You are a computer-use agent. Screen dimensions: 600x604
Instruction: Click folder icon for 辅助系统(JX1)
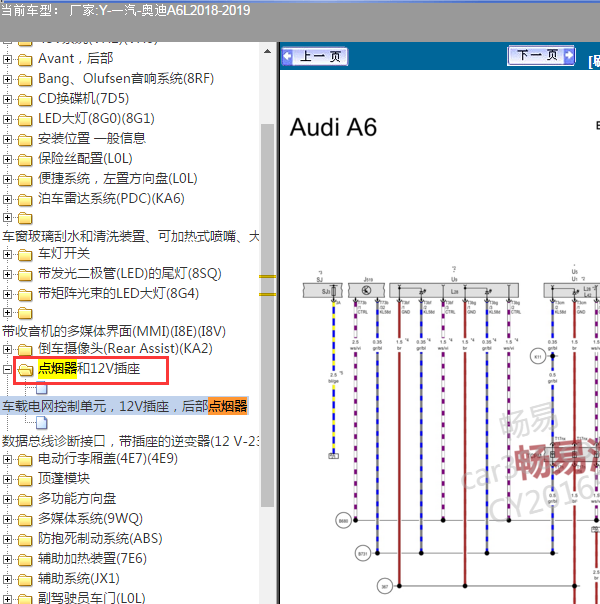[25, 580]
